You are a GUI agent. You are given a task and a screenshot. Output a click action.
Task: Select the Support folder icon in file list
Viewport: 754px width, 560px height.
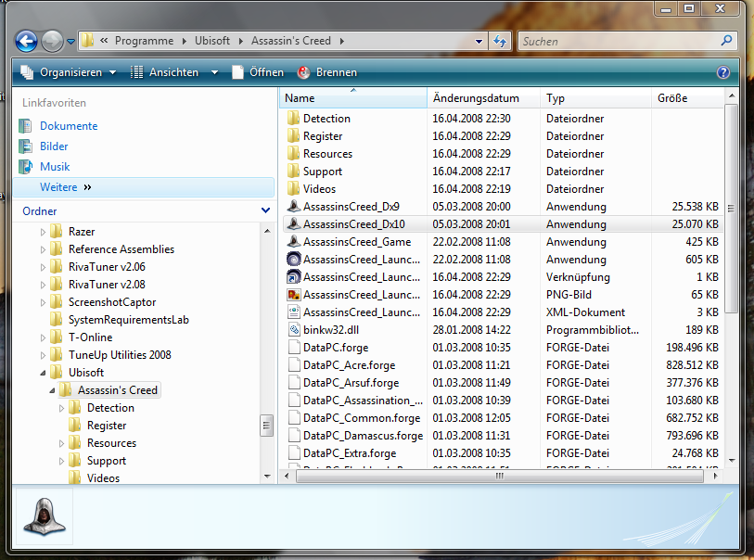click(293, 172)
